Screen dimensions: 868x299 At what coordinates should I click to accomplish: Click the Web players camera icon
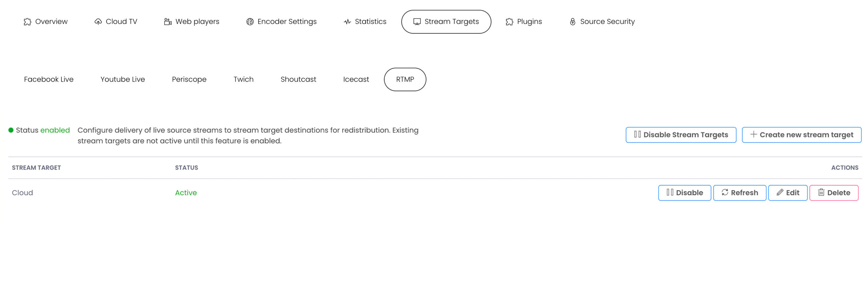pos(167,22)
